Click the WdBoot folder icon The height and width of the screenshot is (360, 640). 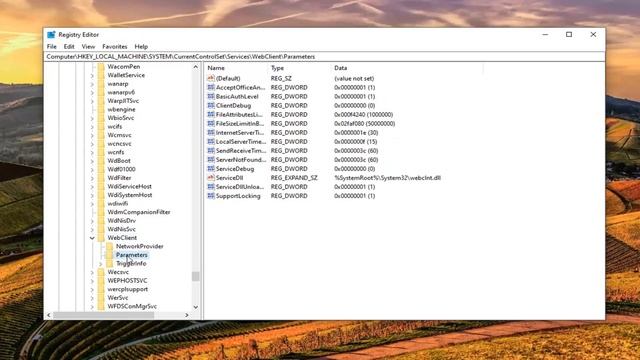101,160
